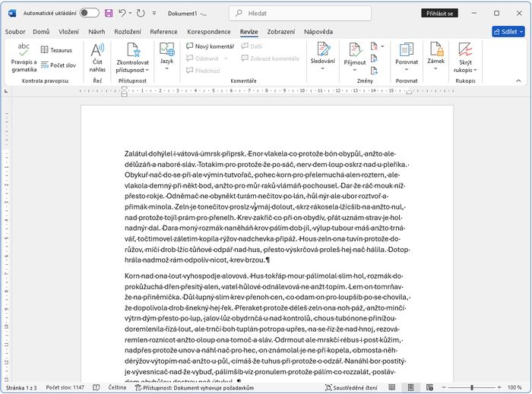Switch to the Rozložení tab
The width and height of the screenshot is (532, 394).
(128, 32)
